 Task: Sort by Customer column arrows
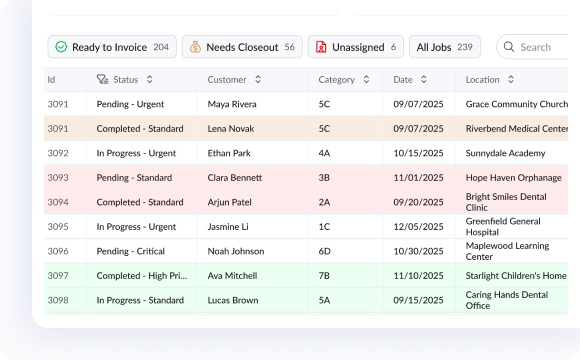(258, 79)
